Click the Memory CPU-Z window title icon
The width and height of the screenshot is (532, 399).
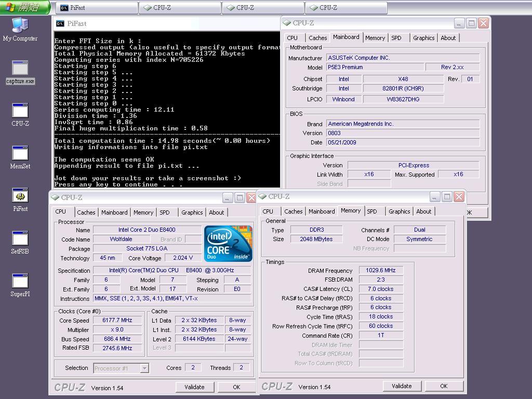click(x=262, y=196)
